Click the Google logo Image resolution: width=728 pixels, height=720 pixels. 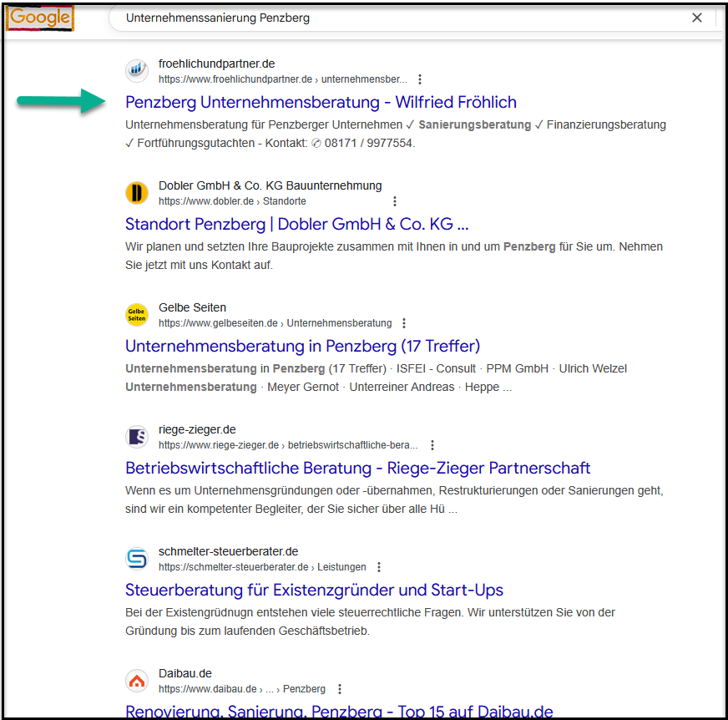[40, 18]
